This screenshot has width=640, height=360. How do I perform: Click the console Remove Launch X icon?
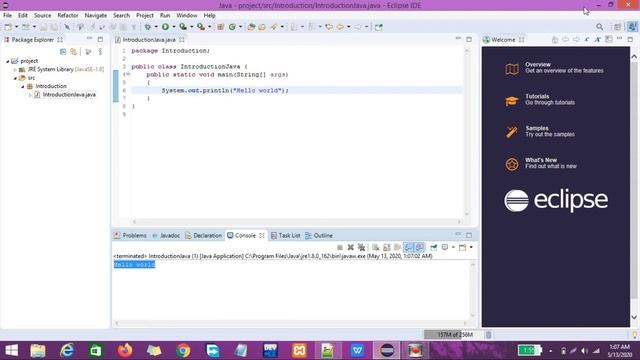pyautogui.click(x=350, y=247)
